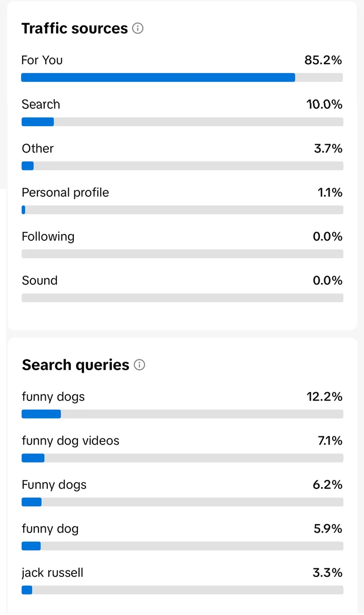
Task: Select the For You traffic source label
Action: (42, 60)
